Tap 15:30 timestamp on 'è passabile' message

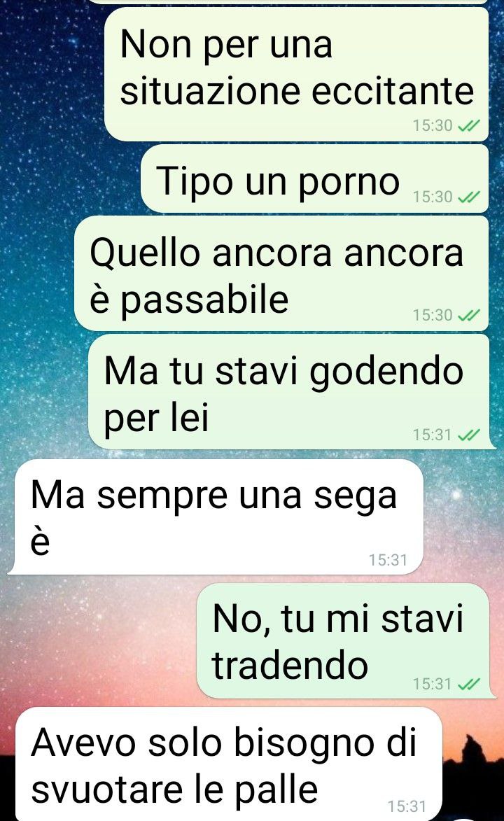coord(432,315)
